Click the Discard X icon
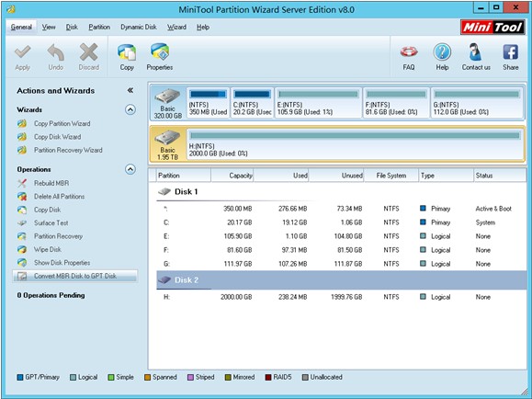 (88, 52)
